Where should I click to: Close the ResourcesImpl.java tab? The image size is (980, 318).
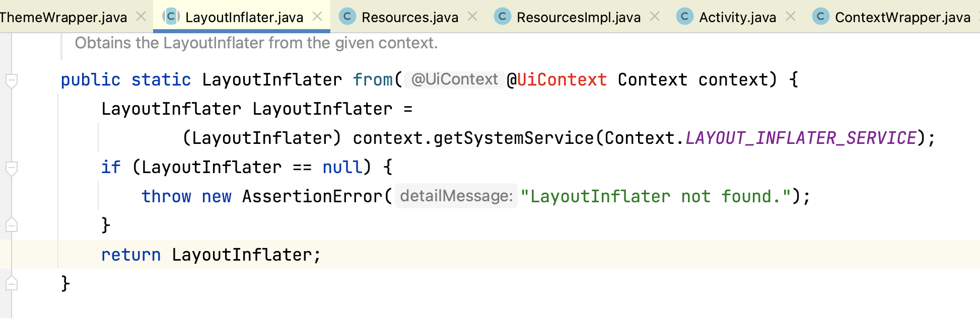[x=655, y=17]
